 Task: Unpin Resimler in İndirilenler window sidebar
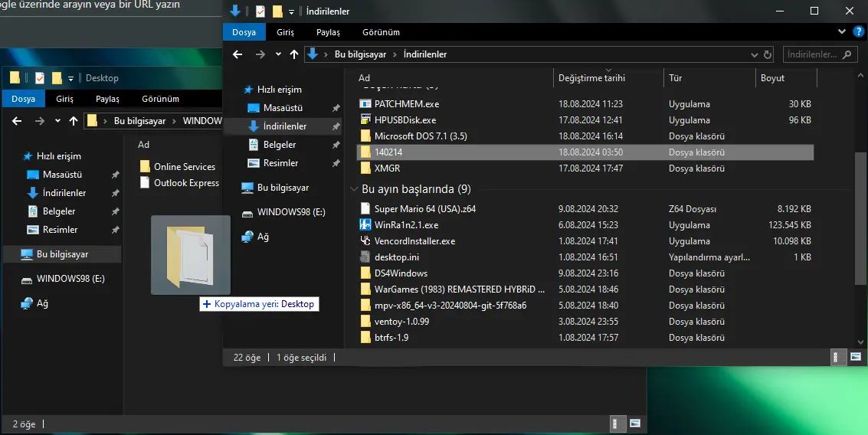[x=336, y=162]
